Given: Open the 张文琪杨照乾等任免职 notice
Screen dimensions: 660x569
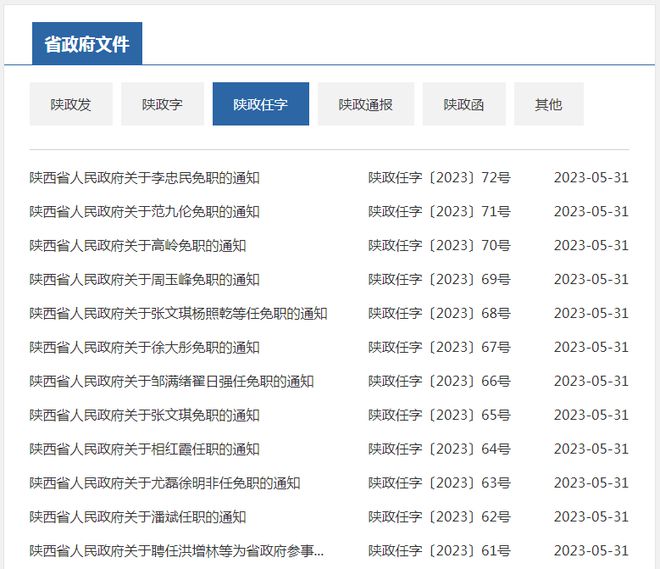Looking at the screenshot, I should (x=178, y=313).
